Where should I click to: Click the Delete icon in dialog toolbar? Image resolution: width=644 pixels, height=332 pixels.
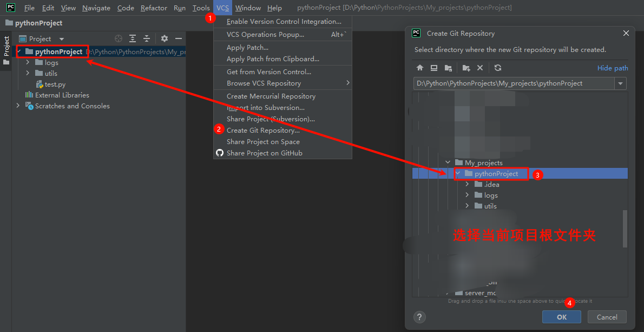pos(479,68)
